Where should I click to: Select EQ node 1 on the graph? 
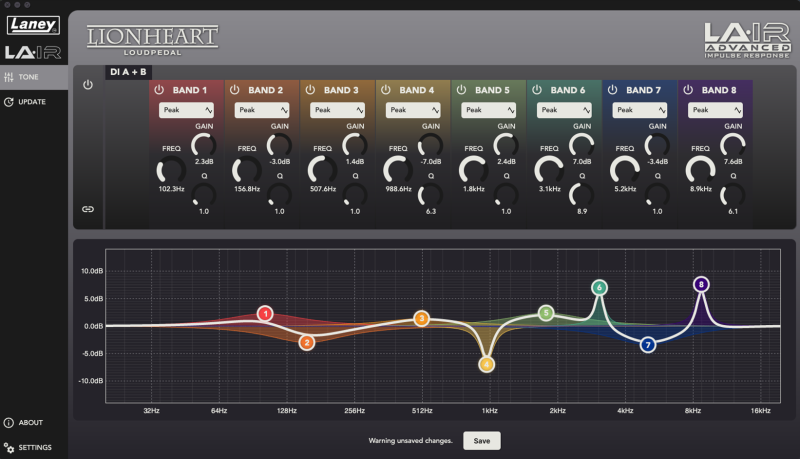click(265, 314)
